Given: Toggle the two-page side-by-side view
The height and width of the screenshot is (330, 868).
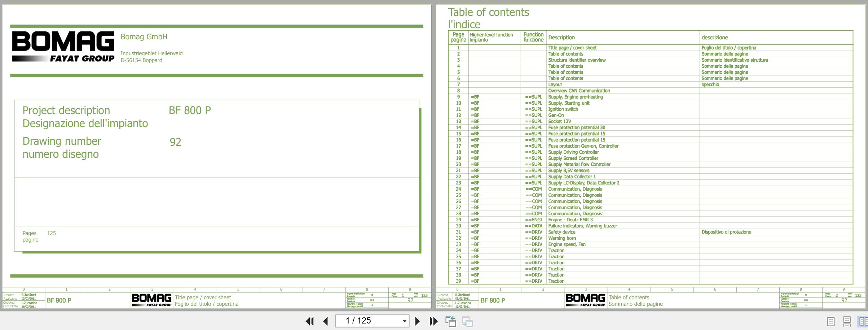Looking at the screenshot, I should 863,321.
